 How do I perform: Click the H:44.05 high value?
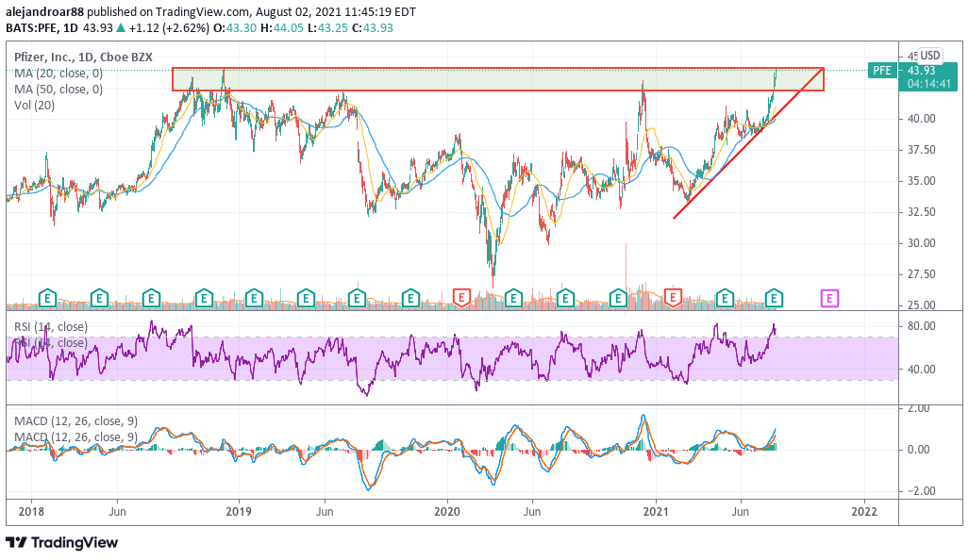coord(282,27)
